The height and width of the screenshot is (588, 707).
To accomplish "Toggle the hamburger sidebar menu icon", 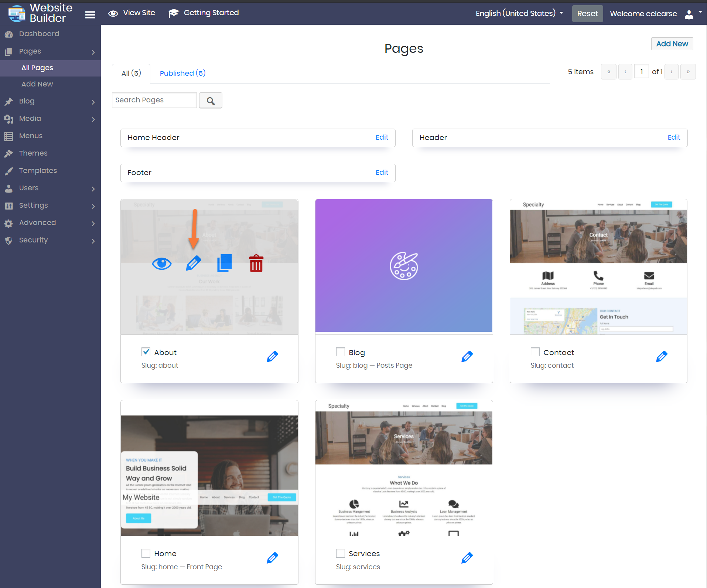I will click(90, 14).
